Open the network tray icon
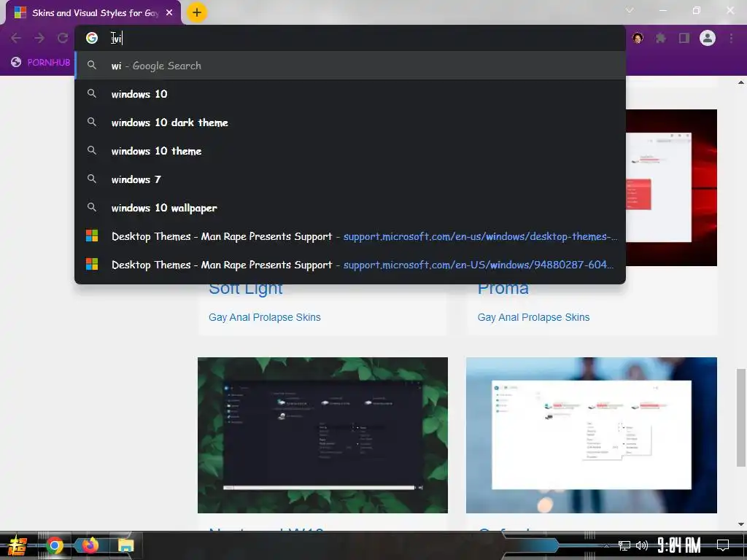 click(624, 545)
